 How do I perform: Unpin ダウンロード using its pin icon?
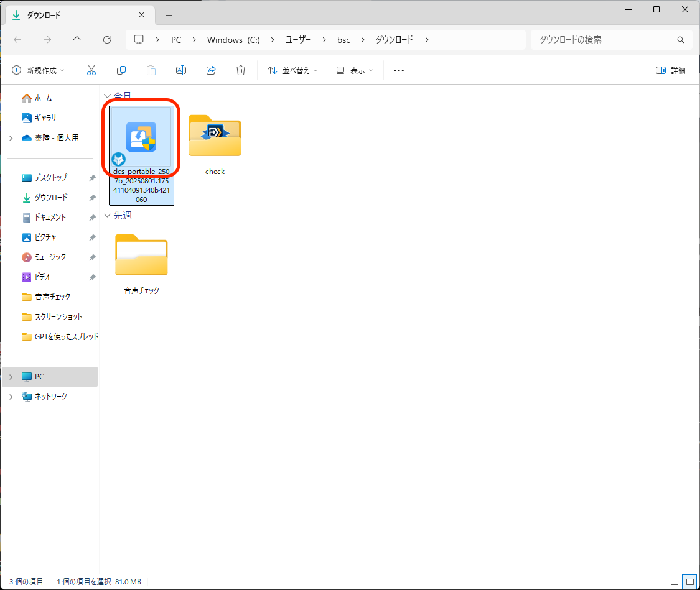(93, 198)
